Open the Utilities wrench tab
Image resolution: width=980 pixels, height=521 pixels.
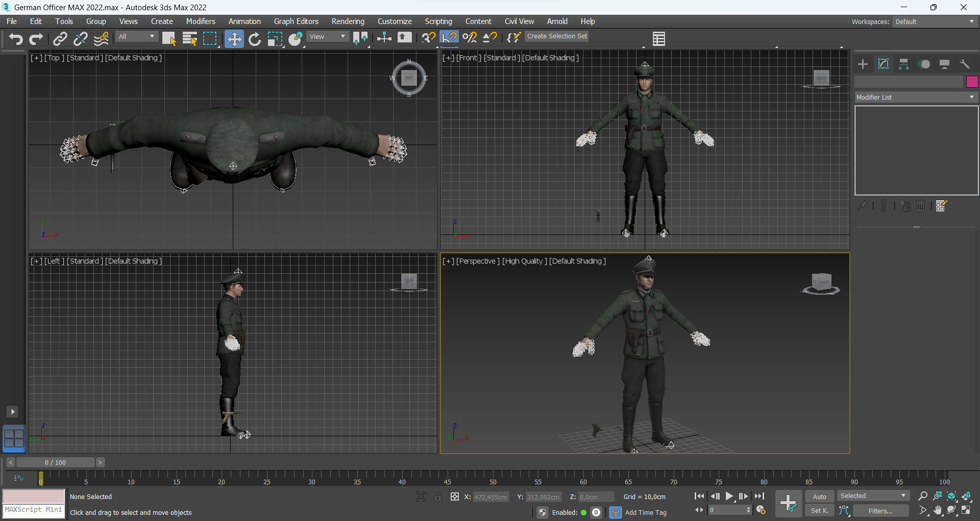click(965, 64)
